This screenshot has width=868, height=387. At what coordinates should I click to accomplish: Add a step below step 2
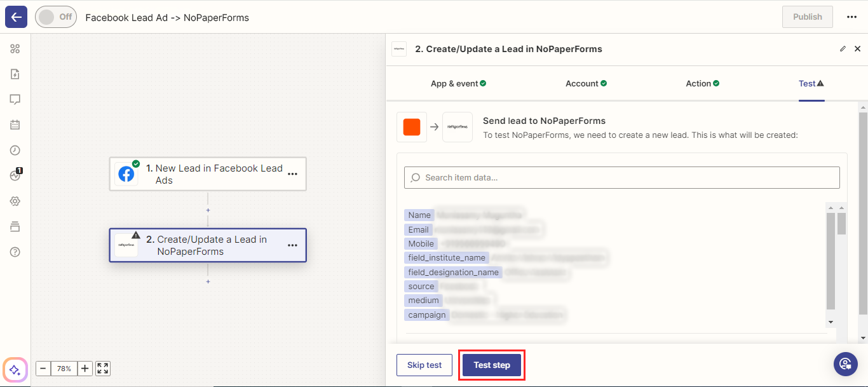tap(208, 282)
